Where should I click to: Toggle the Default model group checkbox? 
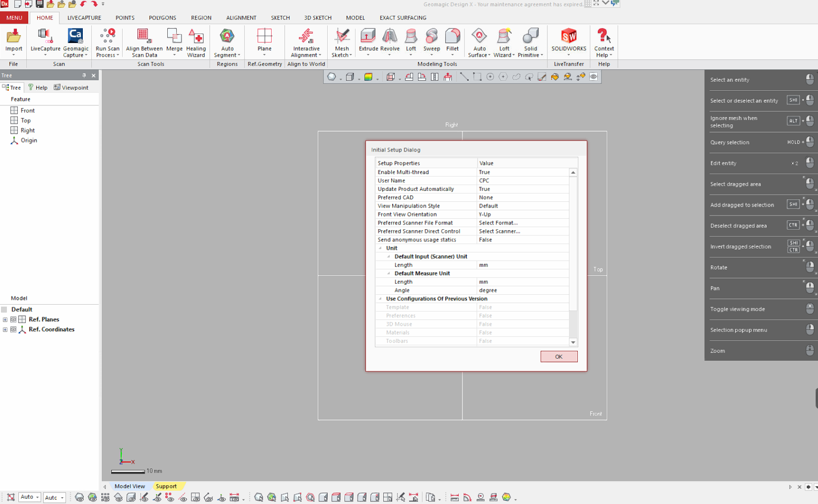click(4, 309)
